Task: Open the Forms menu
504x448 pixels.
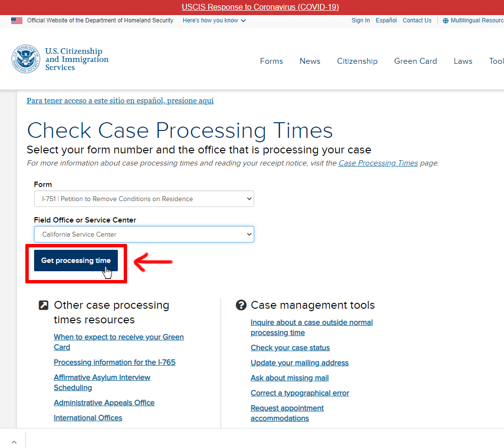Action: pyautogui.click(x=271, y=61)
